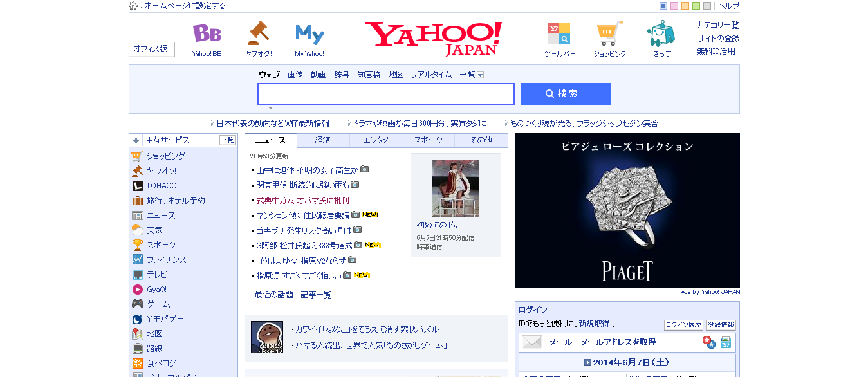Click the GyaO! play icon

point(137,289)
